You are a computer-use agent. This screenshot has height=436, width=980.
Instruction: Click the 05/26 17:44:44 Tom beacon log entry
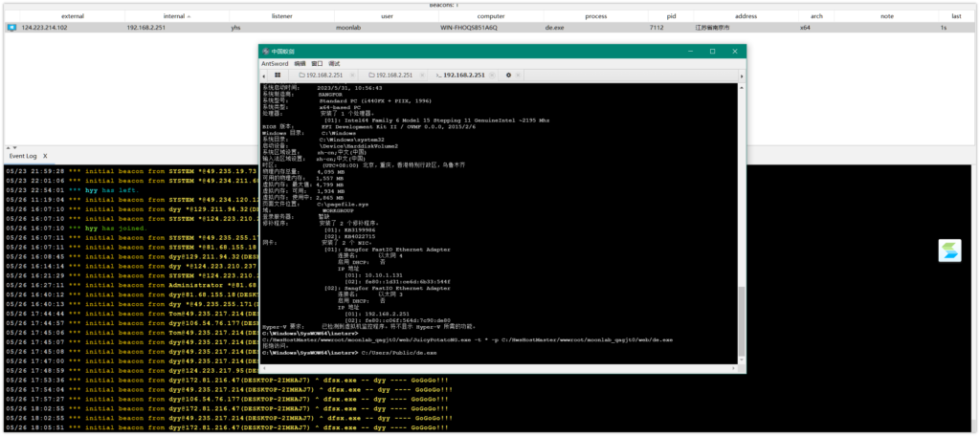tap(130, 314)
